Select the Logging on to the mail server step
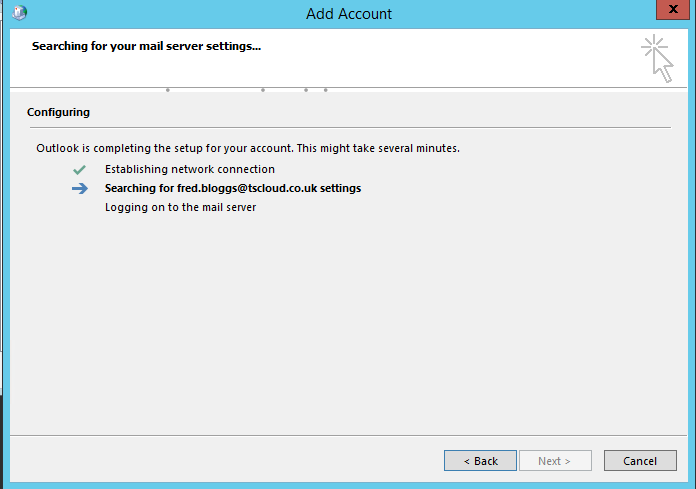 (180, 207)
